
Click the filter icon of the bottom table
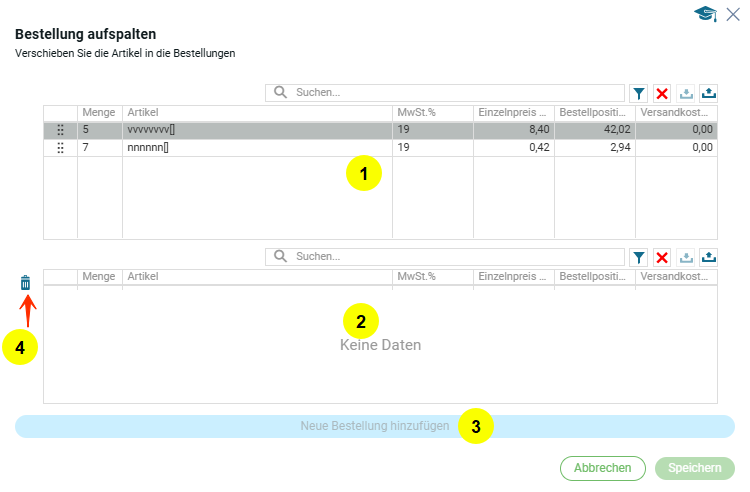[639, 257]
